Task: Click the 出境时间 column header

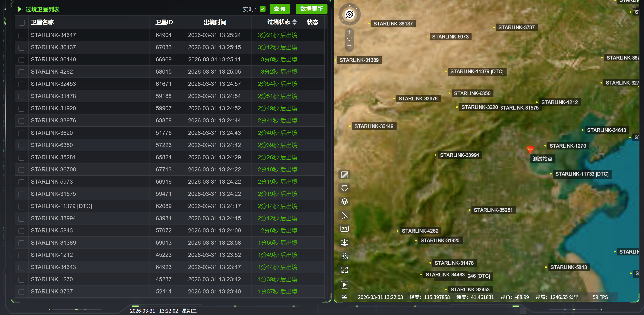Action: pyautogui.click(x=215, y=22)
